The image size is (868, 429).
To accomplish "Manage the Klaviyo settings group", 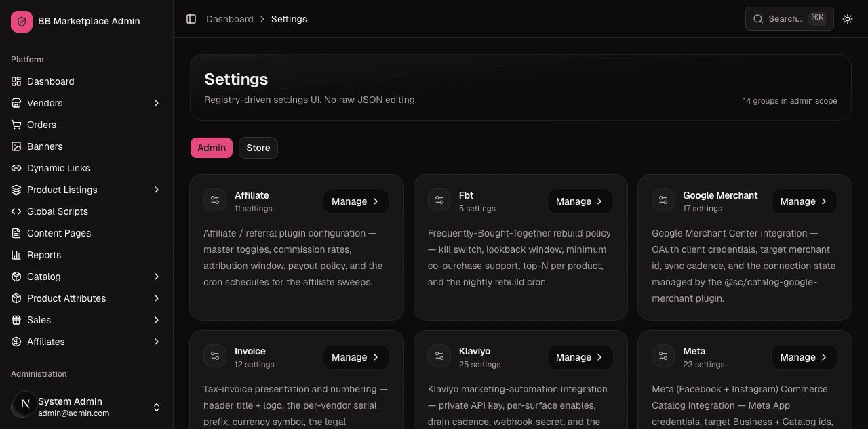I will click(x=580, y=357).
